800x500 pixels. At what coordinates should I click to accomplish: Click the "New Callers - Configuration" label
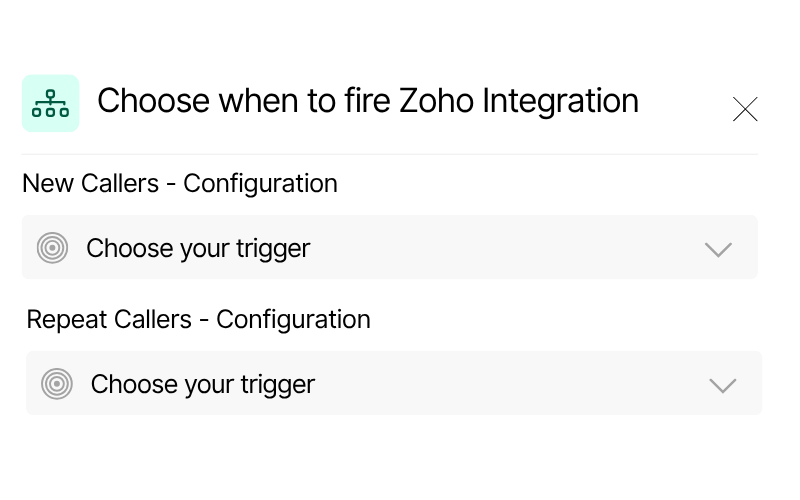point(179,184)
